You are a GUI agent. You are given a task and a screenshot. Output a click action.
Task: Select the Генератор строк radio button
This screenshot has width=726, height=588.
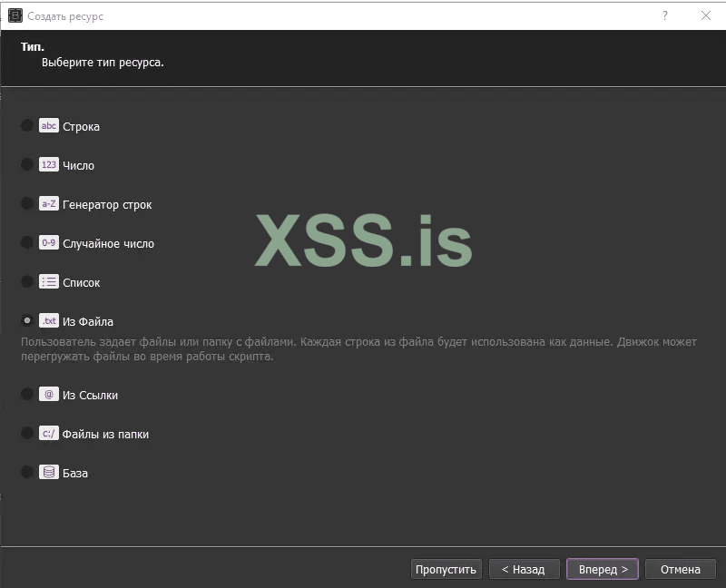(27, 203)
